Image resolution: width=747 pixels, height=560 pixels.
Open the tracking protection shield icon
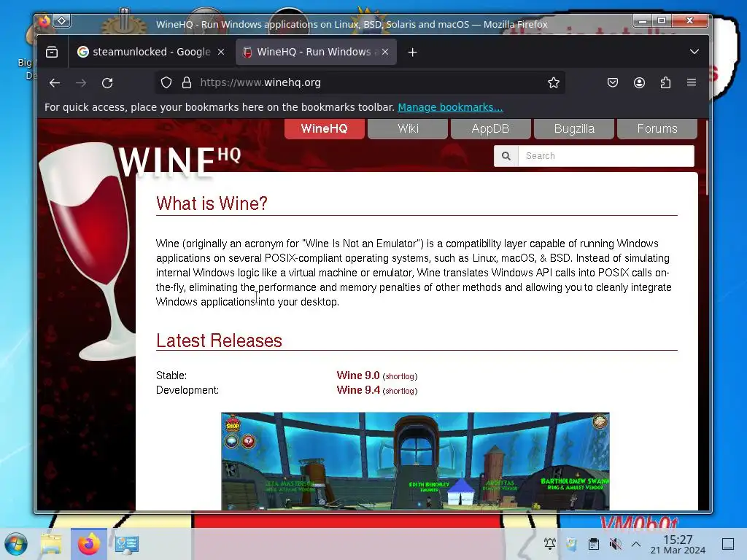(x=166, y=83)
